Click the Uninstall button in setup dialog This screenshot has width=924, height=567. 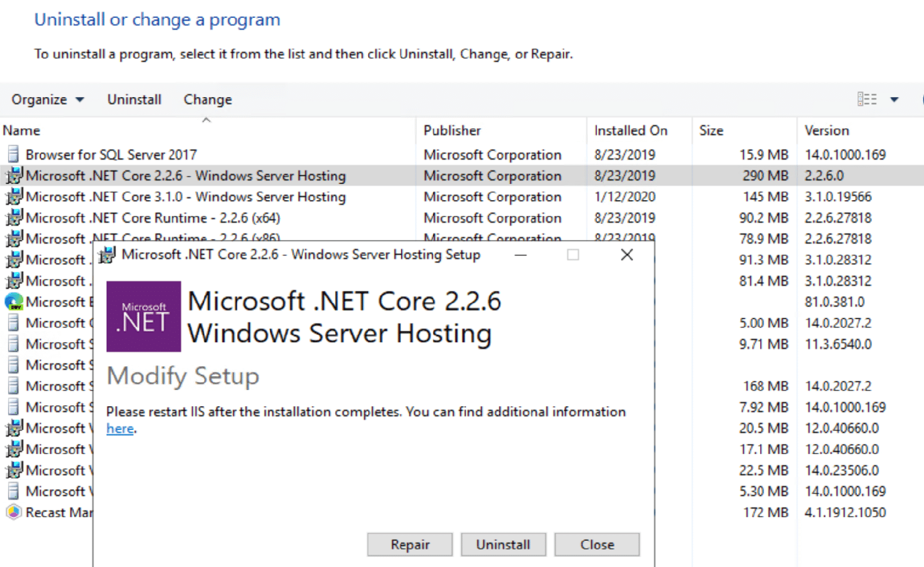click(x=503, y=544)
